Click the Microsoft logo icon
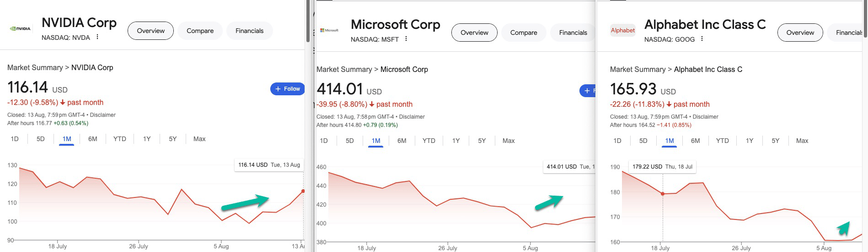 tap(329, 30)
